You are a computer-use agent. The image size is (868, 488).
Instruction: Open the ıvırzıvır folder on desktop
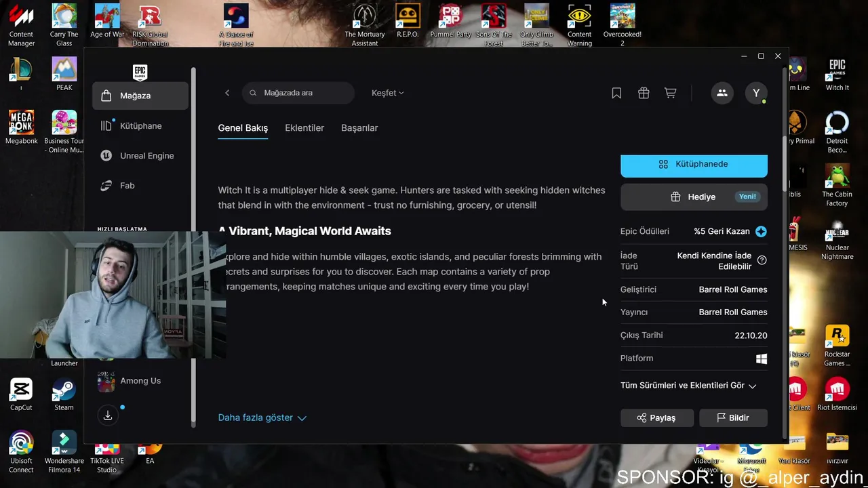click(x=837, y=448)
